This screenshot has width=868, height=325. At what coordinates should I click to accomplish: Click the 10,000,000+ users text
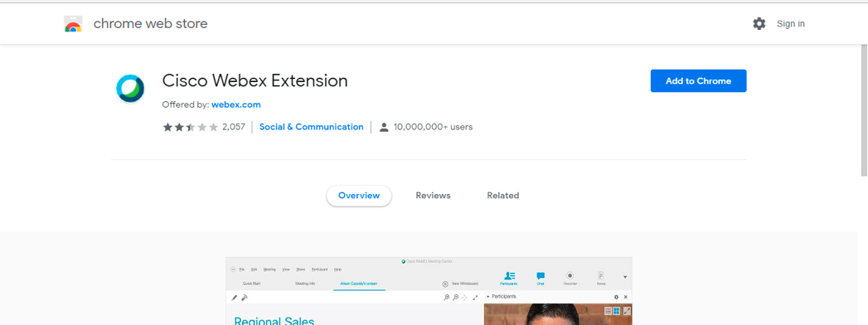[433, 127]
